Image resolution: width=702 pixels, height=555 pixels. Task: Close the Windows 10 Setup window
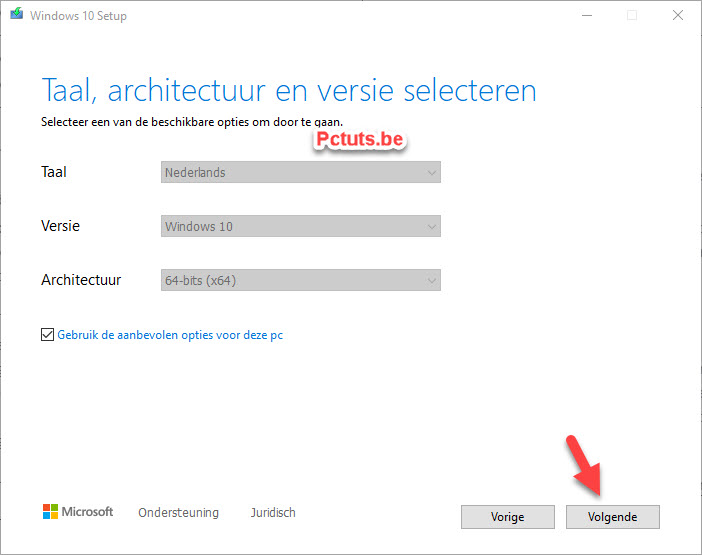point(678,15)
